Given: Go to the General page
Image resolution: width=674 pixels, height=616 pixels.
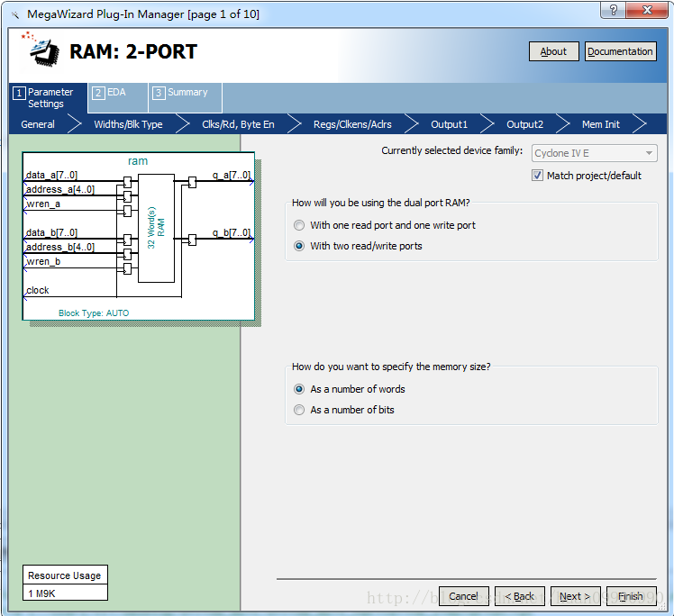Looking at the screenshot, I should click(38, 124).
